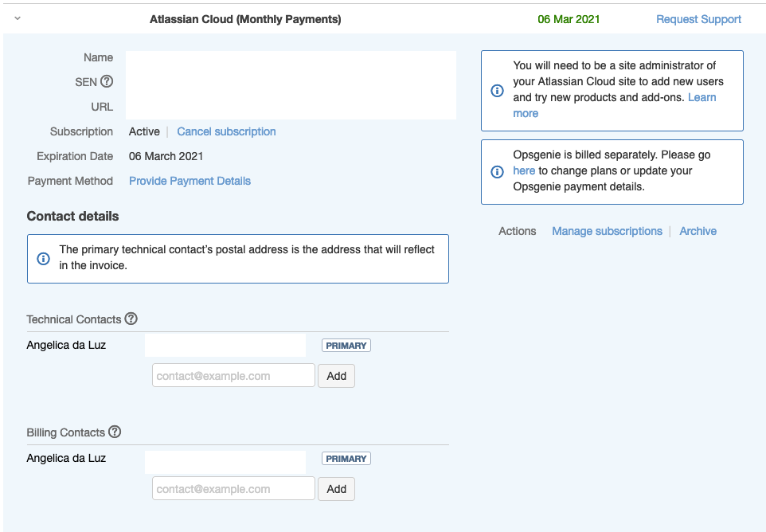
Task: Open Provide Payment Details link
Action: click(190, 181)
